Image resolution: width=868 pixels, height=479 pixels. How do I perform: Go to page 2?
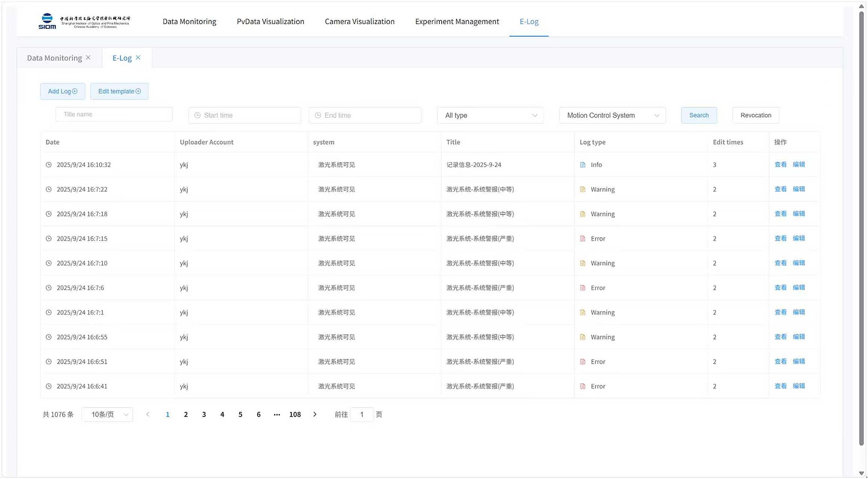[186, 414]
